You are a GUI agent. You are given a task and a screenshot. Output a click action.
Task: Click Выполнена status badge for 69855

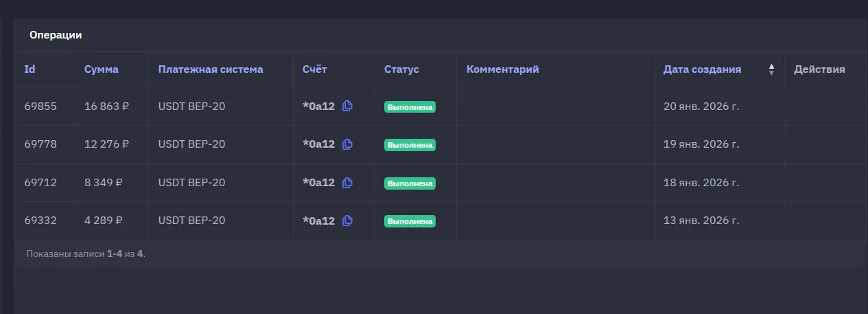tap(410, 107)
